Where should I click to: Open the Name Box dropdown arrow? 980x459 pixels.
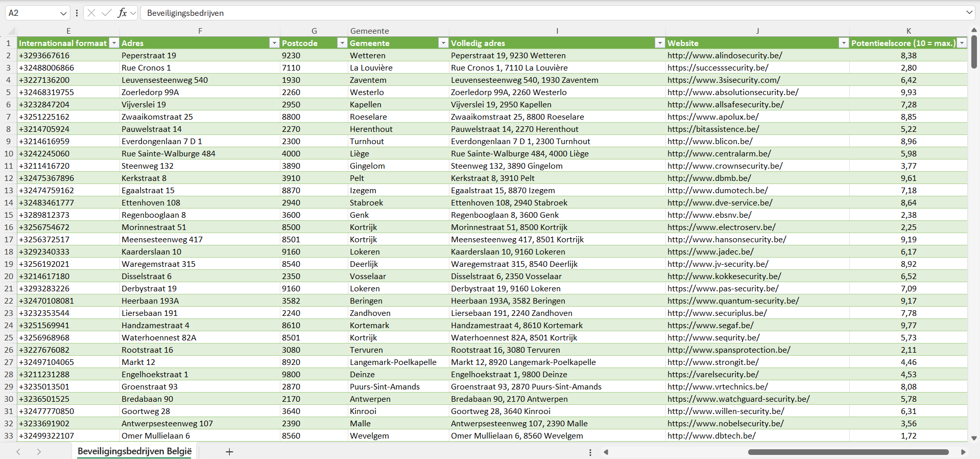tap(63, 13)
